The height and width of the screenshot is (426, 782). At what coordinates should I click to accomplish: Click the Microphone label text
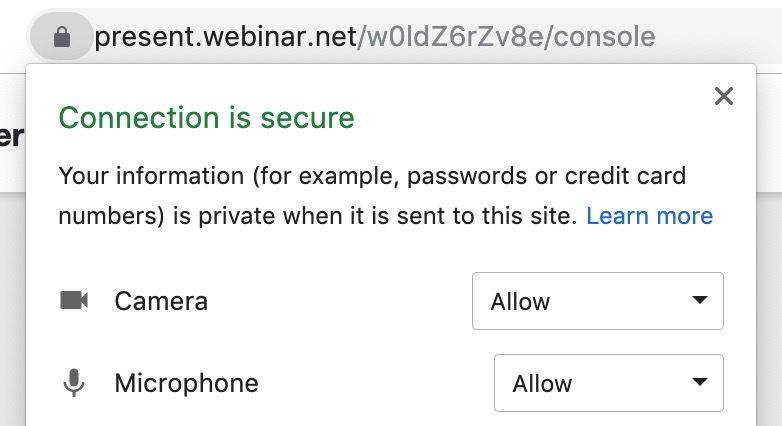186,383
